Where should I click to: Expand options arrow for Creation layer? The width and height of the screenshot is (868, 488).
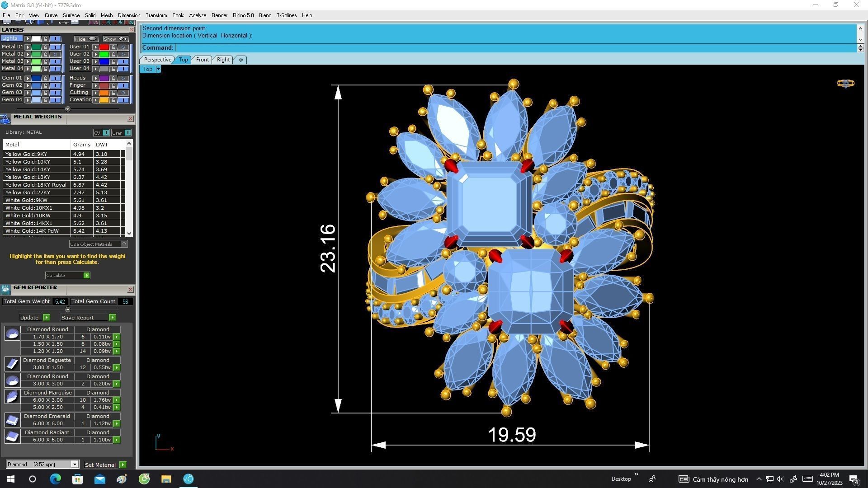point(95,100)
